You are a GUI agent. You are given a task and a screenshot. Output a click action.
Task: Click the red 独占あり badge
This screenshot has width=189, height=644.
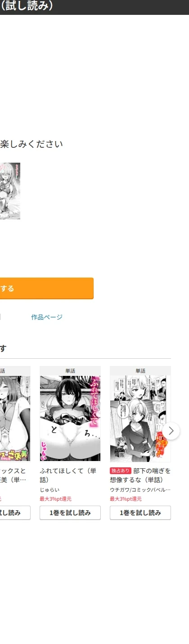coord(120,471)
